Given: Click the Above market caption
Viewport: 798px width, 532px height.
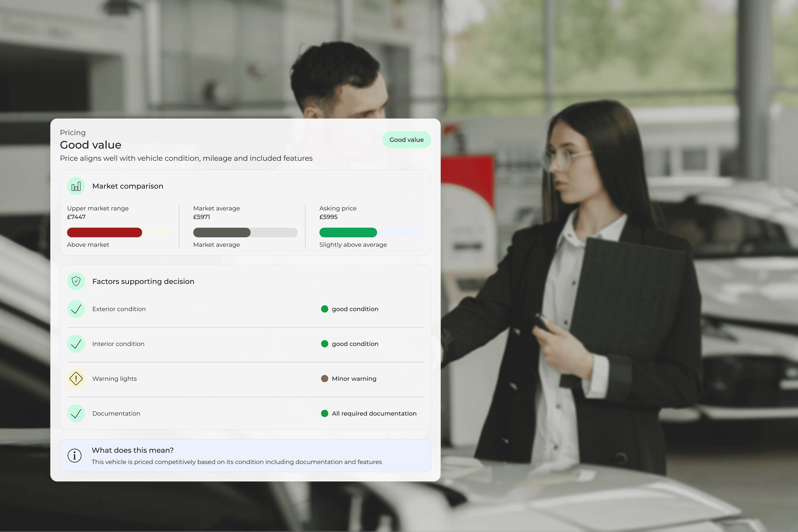Looking at the screenshot, I should [x=88, y=245].
